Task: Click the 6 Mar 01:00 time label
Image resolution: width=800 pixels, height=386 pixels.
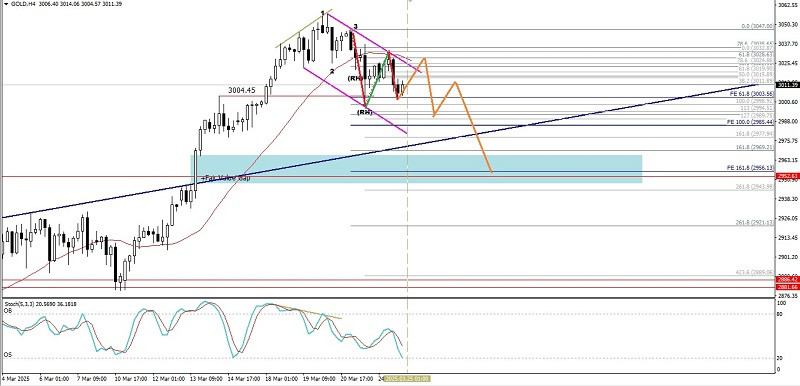Action: pos(54,379)
